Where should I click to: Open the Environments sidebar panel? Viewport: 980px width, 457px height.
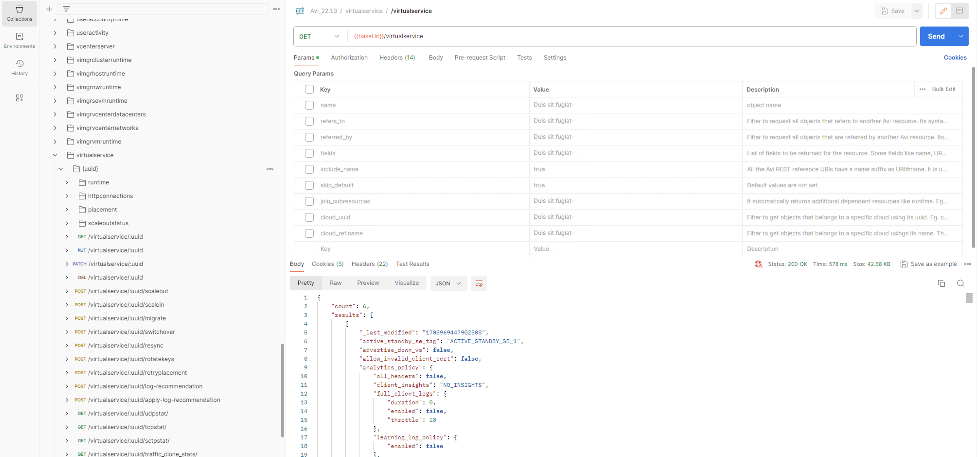(19, 40)
